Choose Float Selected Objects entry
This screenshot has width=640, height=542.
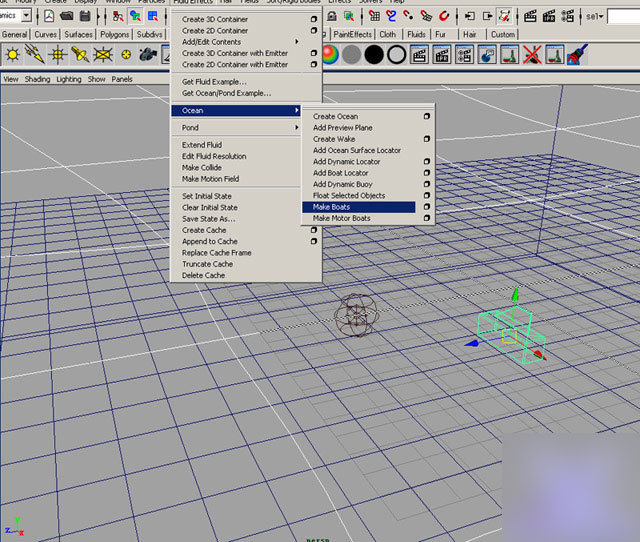(349, 195)
